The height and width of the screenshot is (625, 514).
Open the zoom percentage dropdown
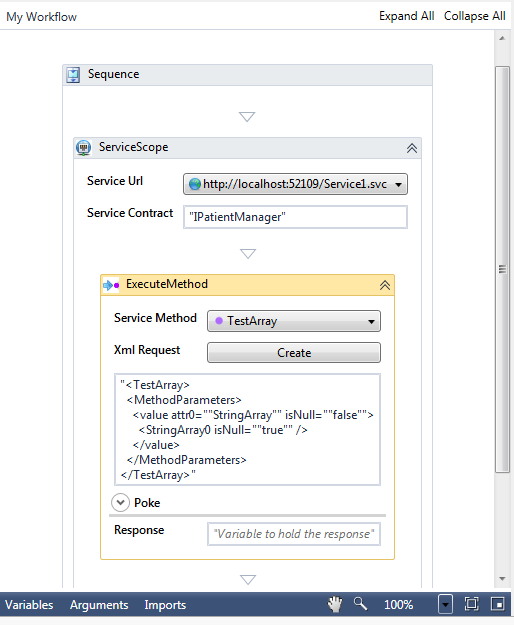click(445, 605)
